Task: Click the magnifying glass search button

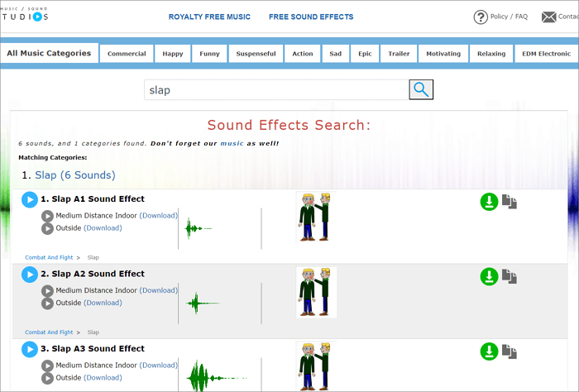Action: click(421, 90)
